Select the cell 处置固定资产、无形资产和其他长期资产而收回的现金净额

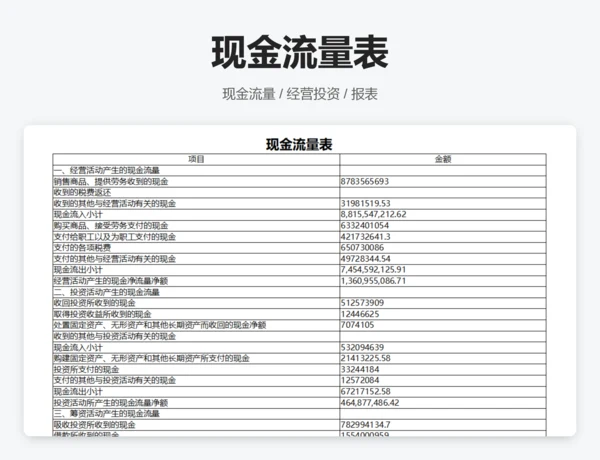tap(196, 325)
